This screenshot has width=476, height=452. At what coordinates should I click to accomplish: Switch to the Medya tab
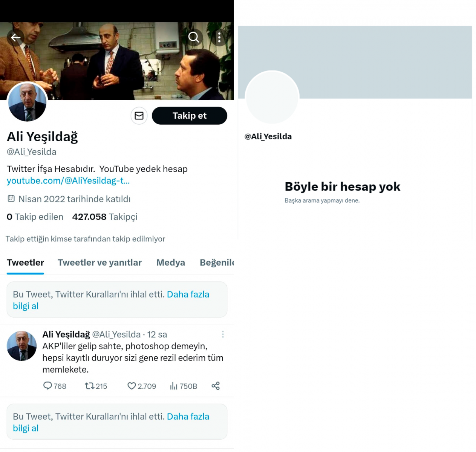[x=170, y=263]
